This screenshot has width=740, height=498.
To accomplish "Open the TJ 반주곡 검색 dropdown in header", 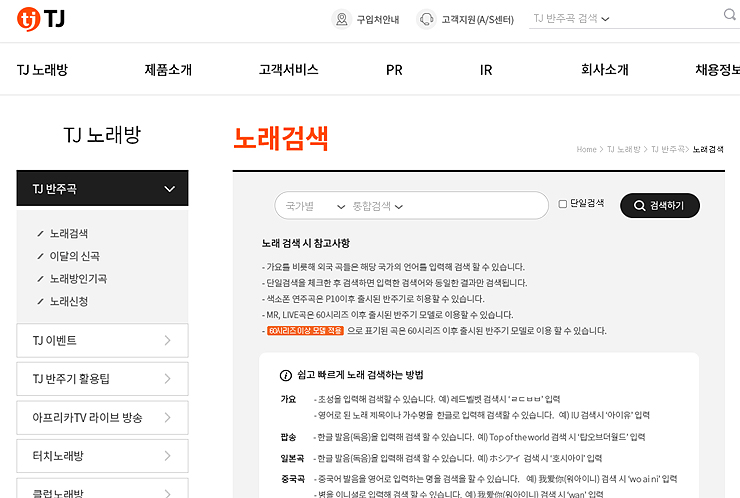I will tap(571, 18).
